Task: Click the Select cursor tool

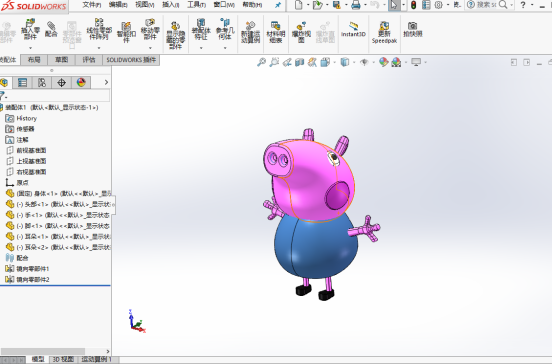Action: [394, 5]
